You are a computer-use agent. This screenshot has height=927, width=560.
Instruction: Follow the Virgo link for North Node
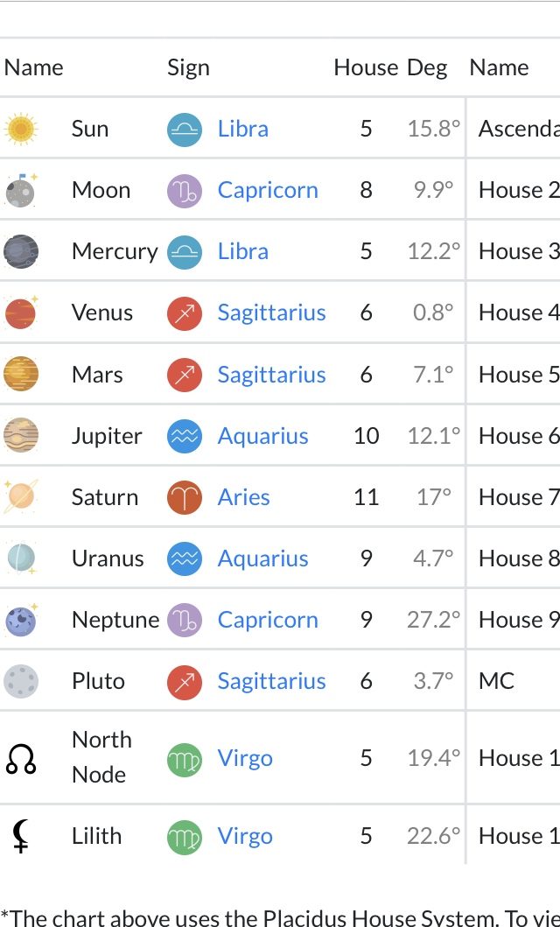point(245,758)
